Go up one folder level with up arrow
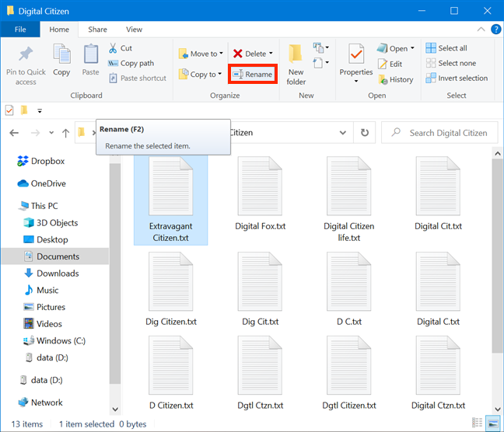 click(x=65, y=133)
